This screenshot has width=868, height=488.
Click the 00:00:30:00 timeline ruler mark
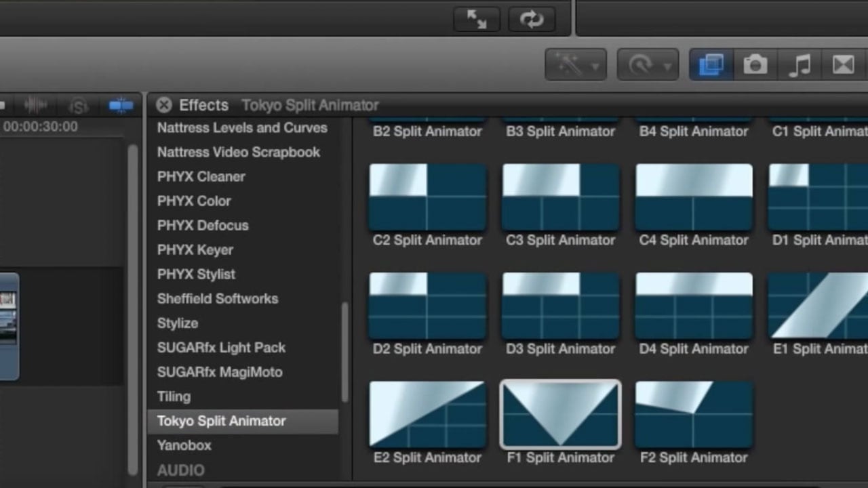coord(40,127)
